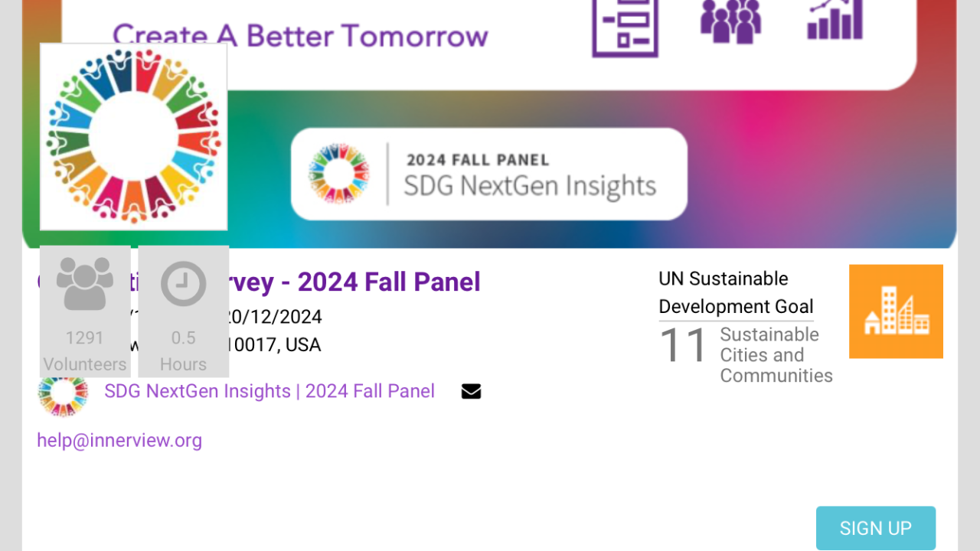Click the 1291 Volunteers people icon

[85, 284]
